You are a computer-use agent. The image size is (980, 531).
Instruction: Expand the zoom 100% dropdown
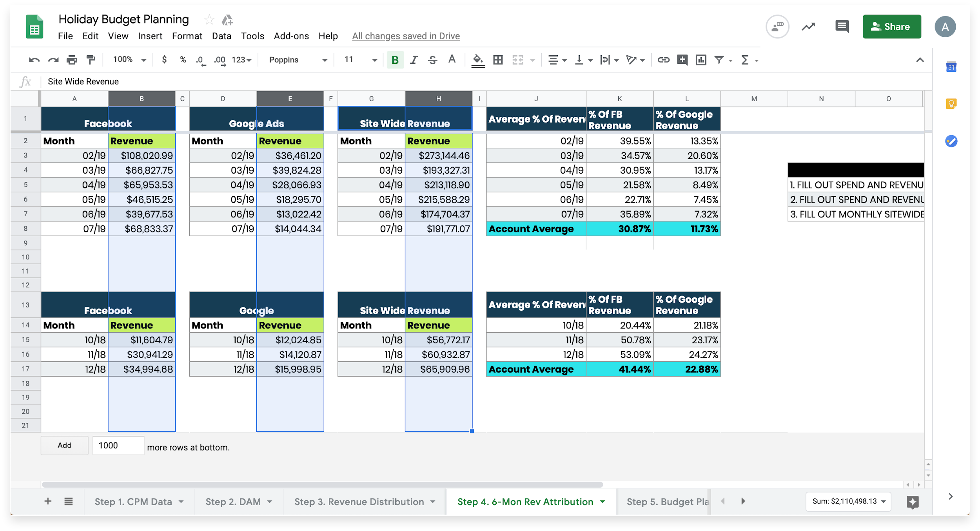click(129, 60)
